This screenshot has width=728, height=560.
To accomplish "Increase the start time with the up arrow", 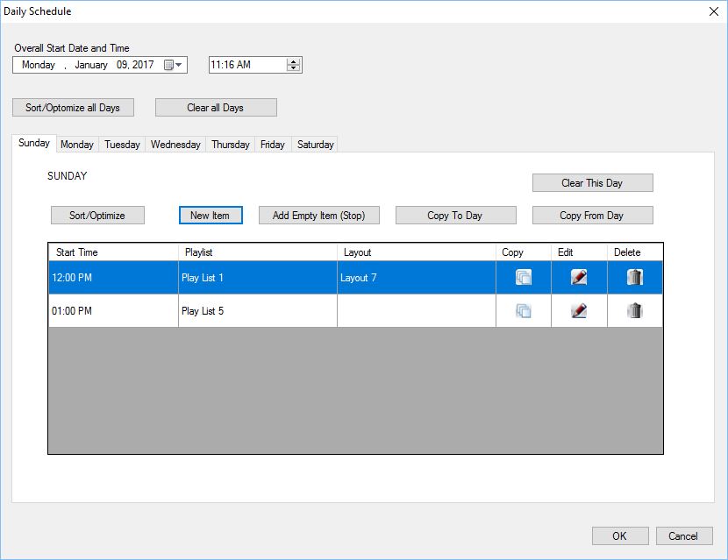I will 294,61.
